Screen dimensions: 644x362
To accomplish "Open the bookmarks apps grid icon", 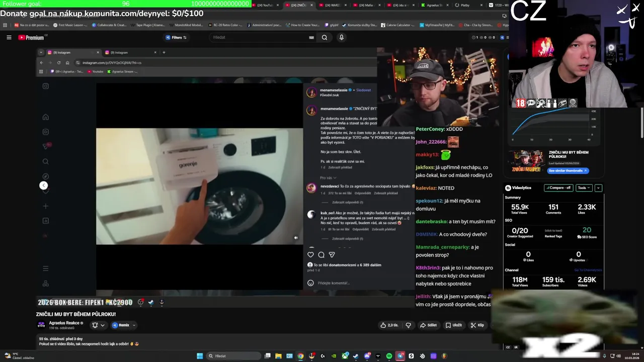I will [x=5, y=25].
